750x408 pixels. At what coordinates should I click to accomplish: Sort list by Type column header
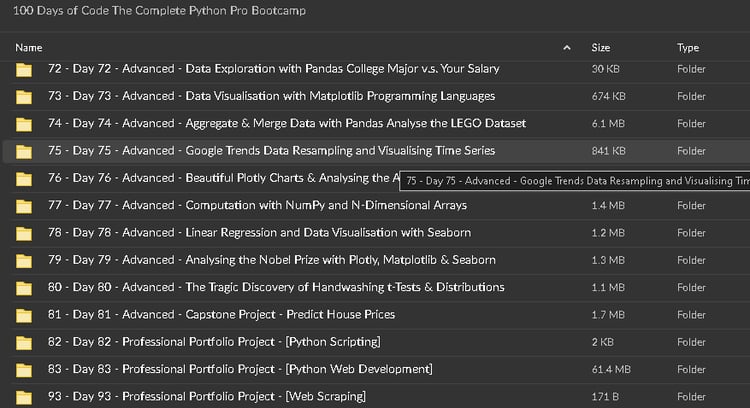[688, 47]
